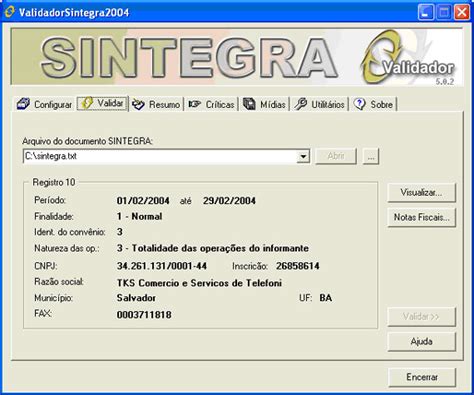Viewport: 474px width, 395px height.
Task: Click the Sobre tab question-mark icon
Action: tap(359, 104)
